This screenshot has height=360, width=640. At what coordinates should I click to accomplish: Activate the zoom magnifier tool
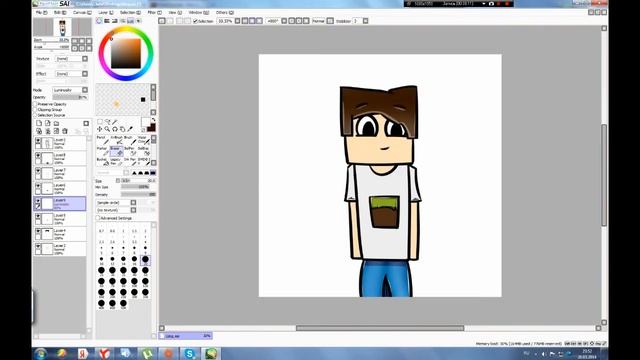107,129
